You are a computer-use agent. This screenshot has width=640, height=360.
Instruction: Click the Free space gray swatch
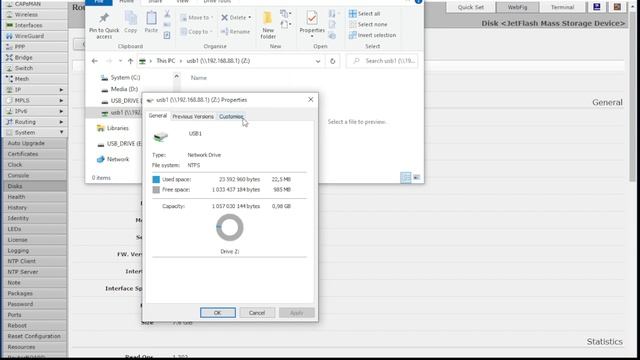point(156,190)
